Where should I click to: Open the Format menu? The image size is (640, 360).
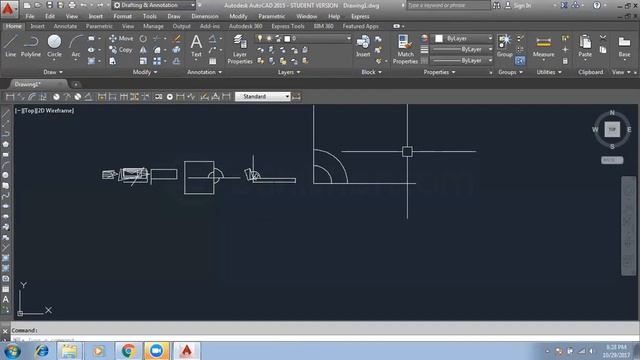coord(122,16)
